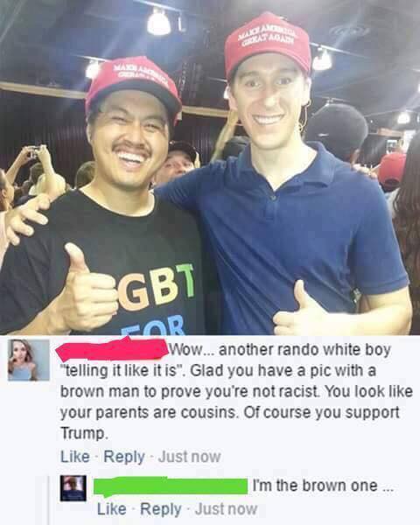Open the first comment's Just now timestamp
The width and height of the screenshot is (420, 525).
tap(189, 457)
